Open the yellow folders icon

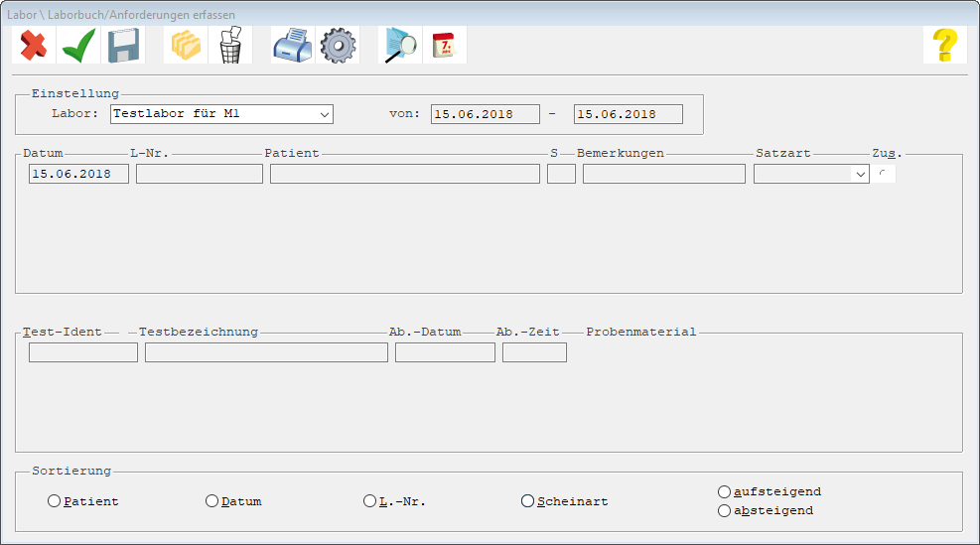(x=186, y=45)
